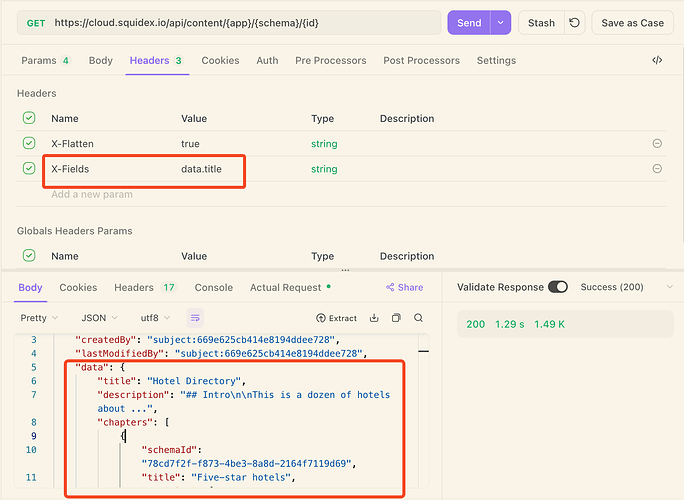Remove the X-Flatten header row
Screen dimensions: 684x500
pyautogui.click(x=657, y=144)
